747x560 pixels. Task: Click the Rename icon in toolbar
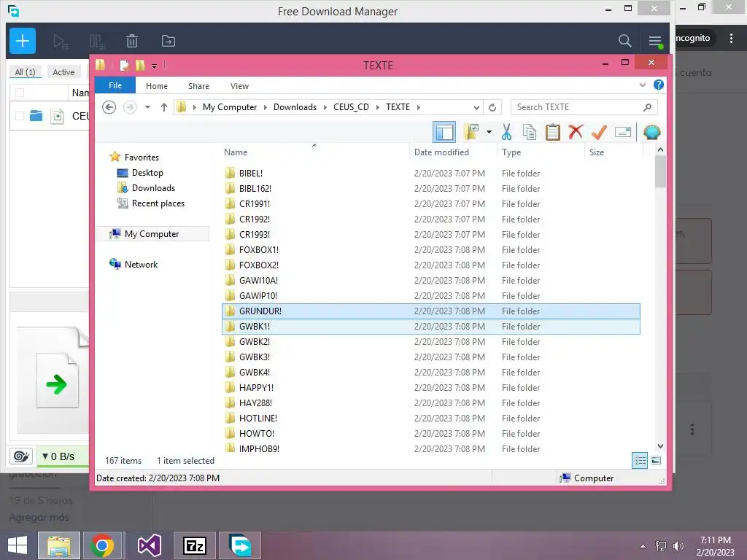coord(623,132)
